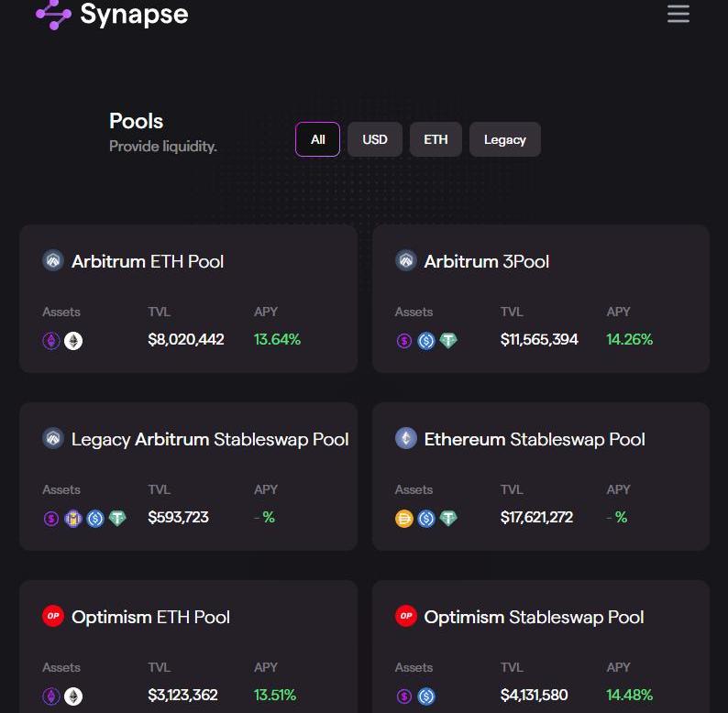Click Tether icon in Arbitrum 3Pool
Screen dimensions: 728x713
click(448, 341)
